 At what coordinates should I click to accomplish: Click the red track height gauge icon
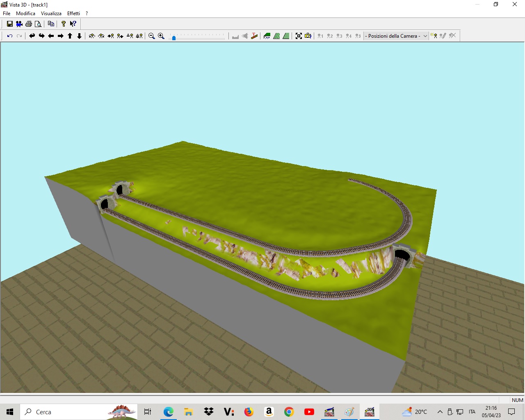254,36
